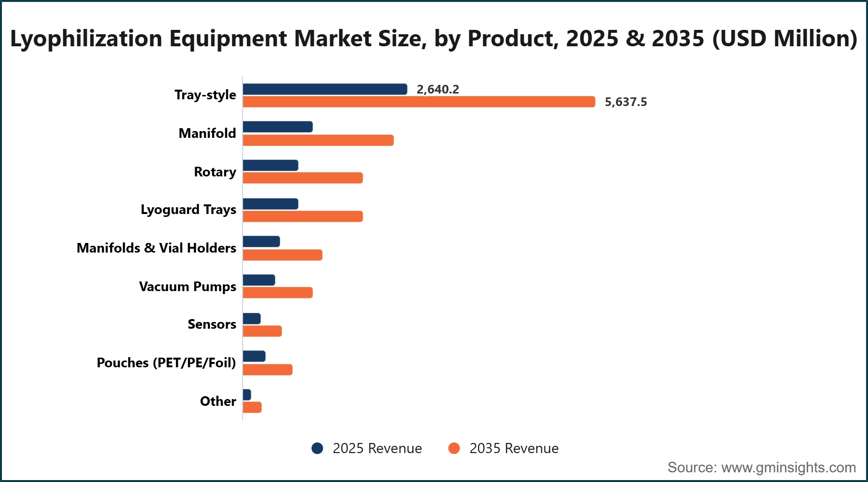Click the 'Pouches (PET/PE/Foil)' axis label
The image size is (868, 482).
click(x=166, y=362)
